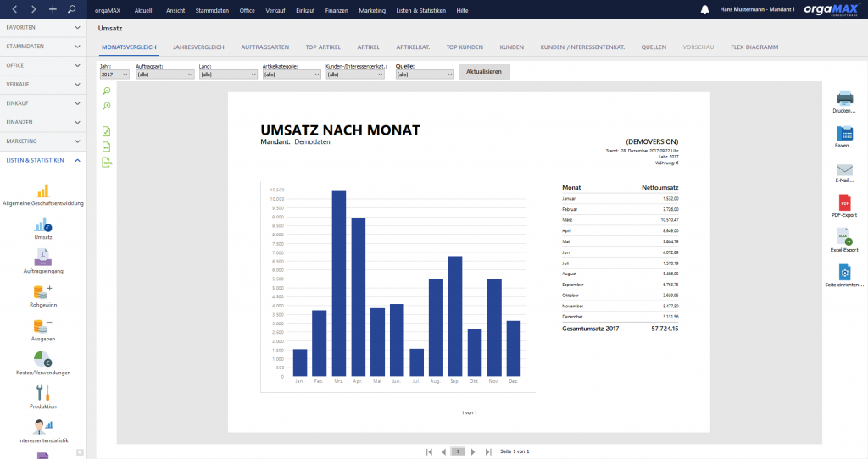
Task: Open Kosten/Verwendungen statistic
Action: click(43, 363)
